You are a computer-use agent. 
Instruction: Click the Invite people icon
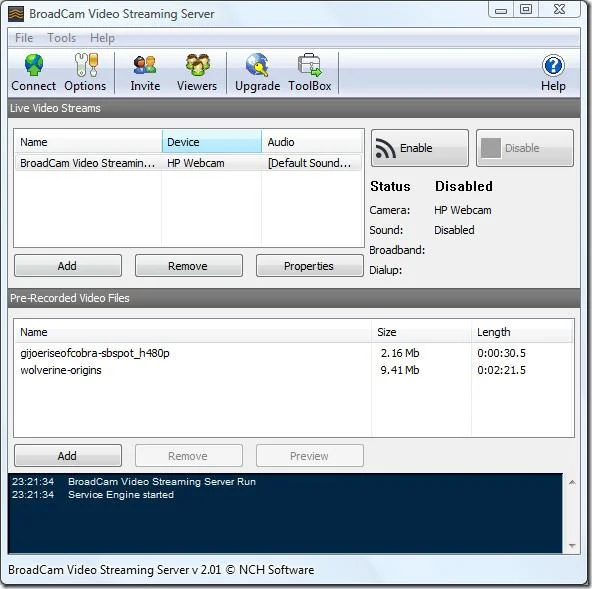(145, 65)
